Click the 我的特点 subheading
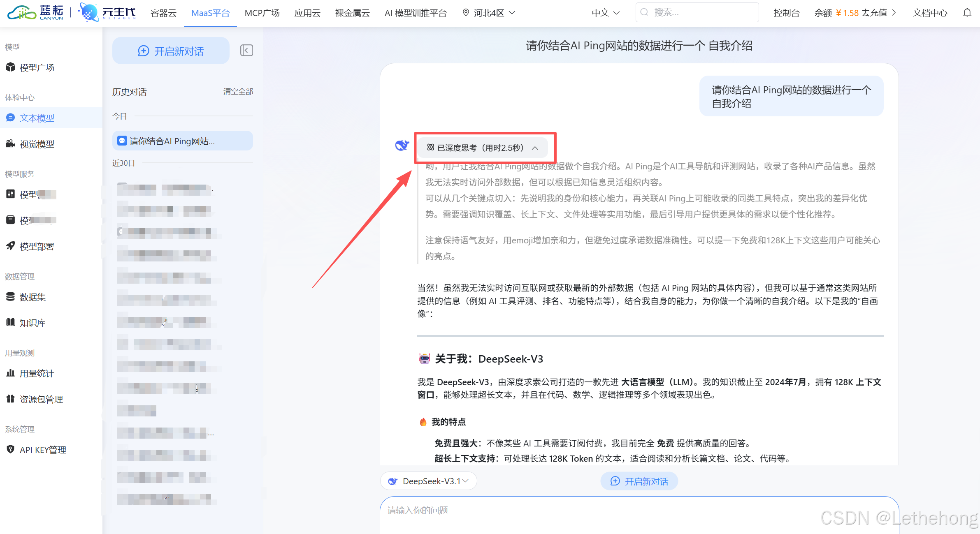The height and width of the screenshot is (534, 980). point(448,422)
